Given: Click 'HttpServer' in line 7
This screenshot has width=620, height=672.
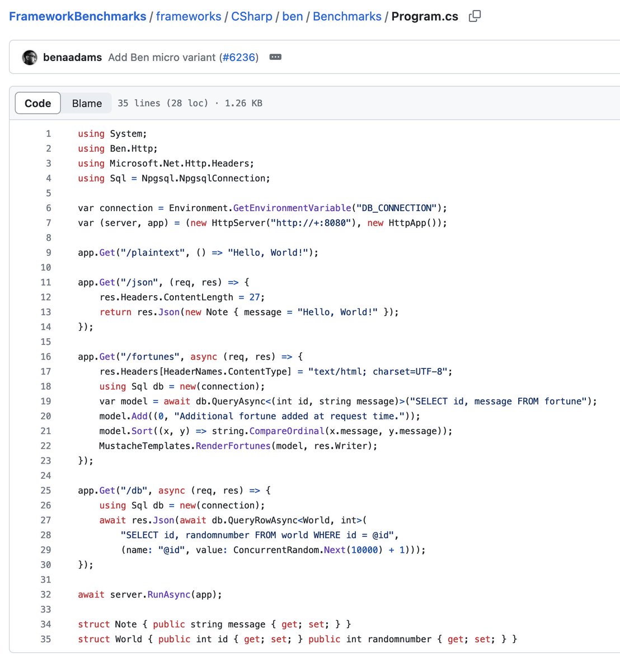Looking at the screenshot, I should point(238,223).
